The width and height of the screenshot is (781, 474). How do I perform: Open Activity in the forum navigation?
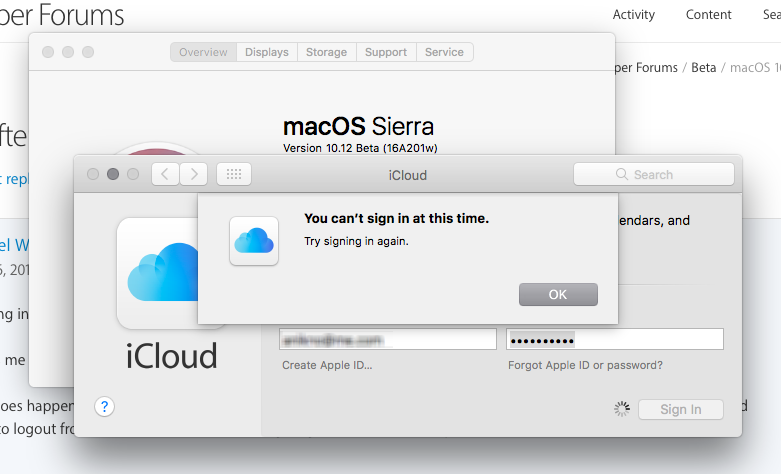[634, 15]
